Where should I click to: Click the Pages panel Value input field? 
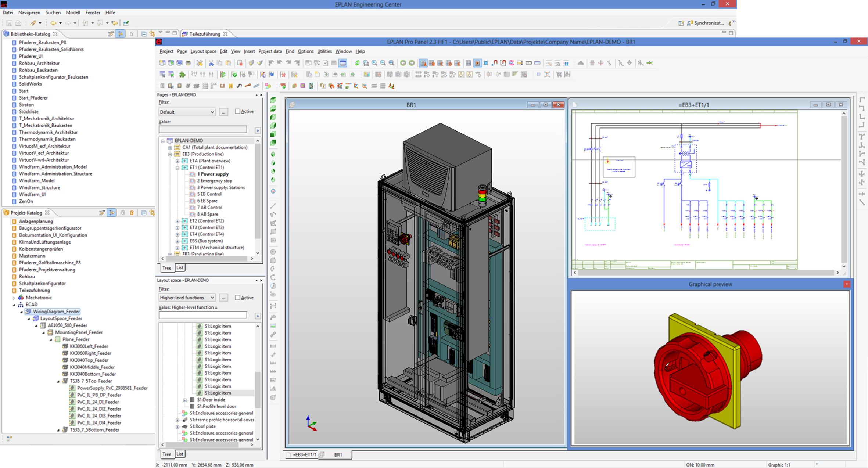[203, 130]
